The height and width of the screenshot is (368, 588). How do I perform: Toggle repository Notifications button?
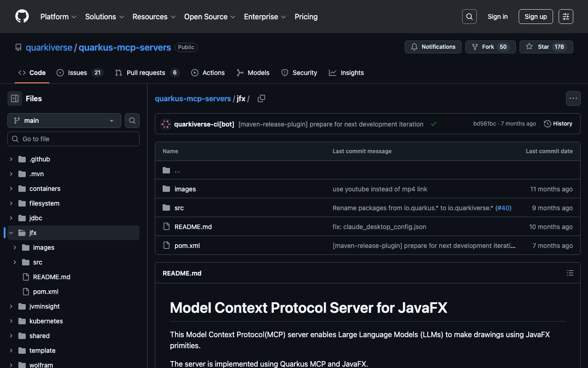433,47
